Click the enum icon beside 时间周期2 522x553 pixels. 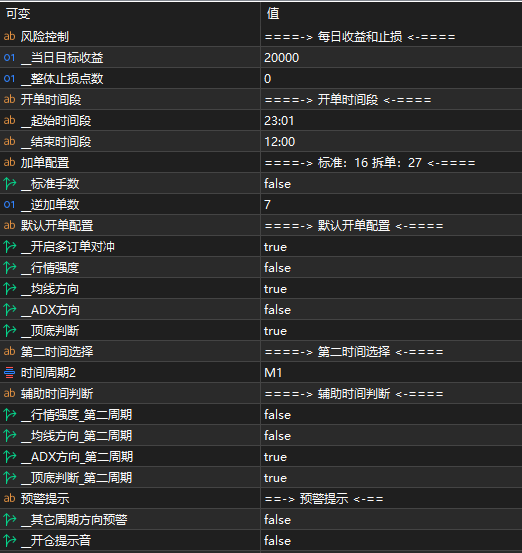[x=10, y=372]
